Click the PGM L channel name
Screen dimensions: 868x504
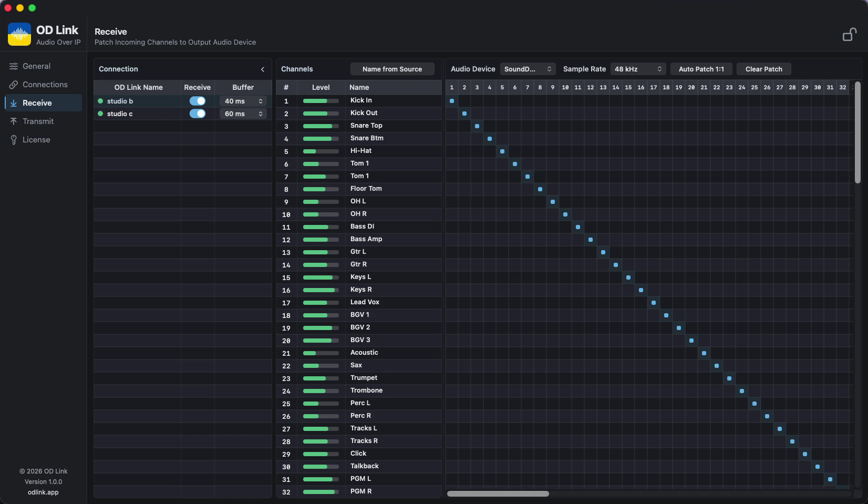pyautogui.click(x=361, y=479)
